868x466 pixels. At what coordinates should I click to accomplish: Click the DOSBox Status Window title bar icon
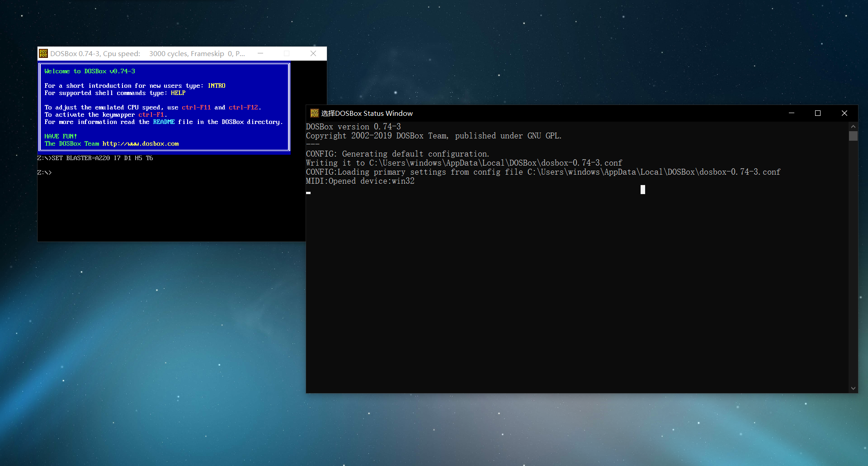click(x=315, y=113)
